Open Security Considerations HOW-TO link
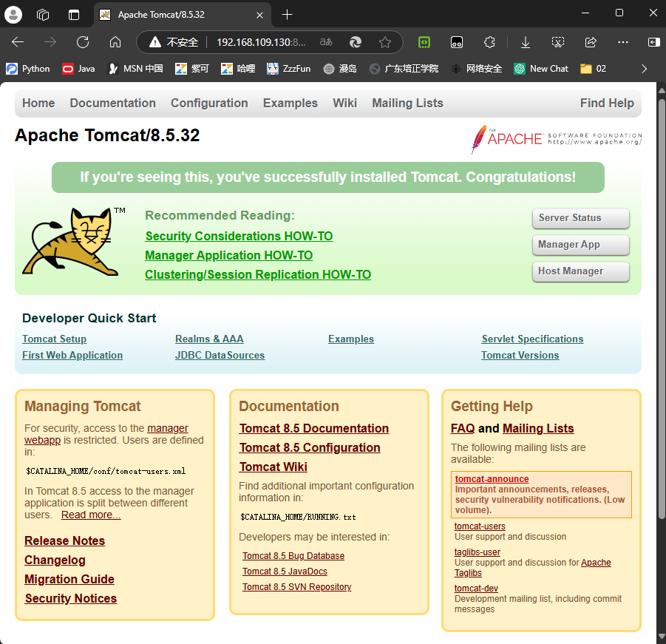666x644 pixels. 239,236
